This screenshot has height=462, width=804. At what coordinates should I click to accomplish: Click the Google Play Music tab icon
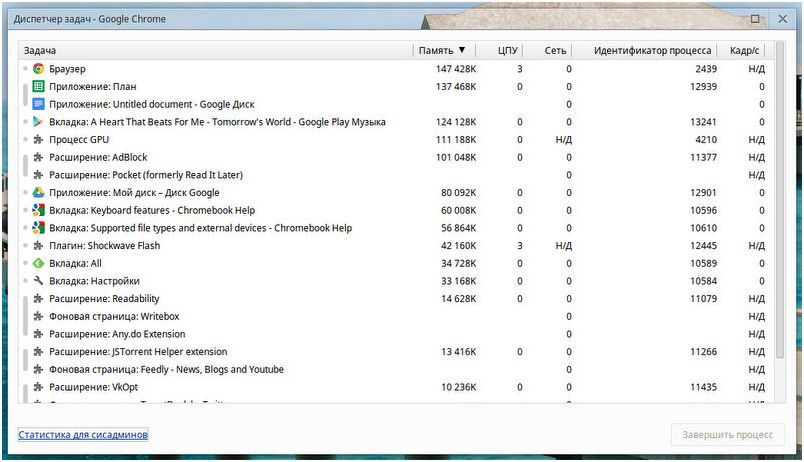pos(38,122)
